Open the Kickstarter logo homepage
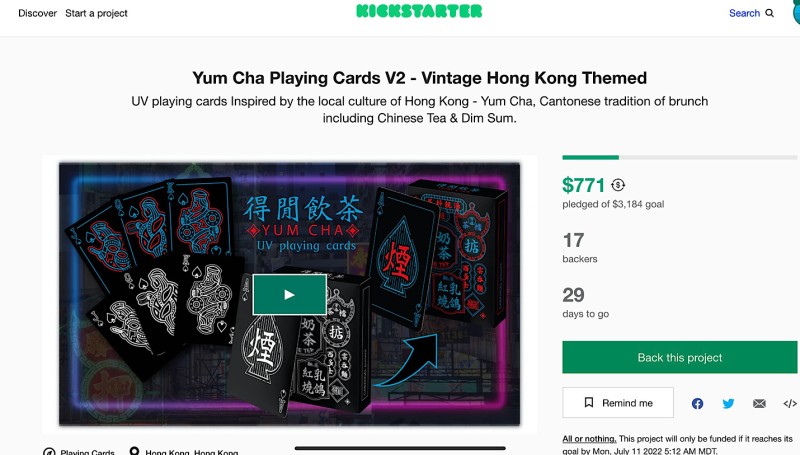Image resolution: width=800 pixels, height=455 pixels. click(x=419, y=11)
